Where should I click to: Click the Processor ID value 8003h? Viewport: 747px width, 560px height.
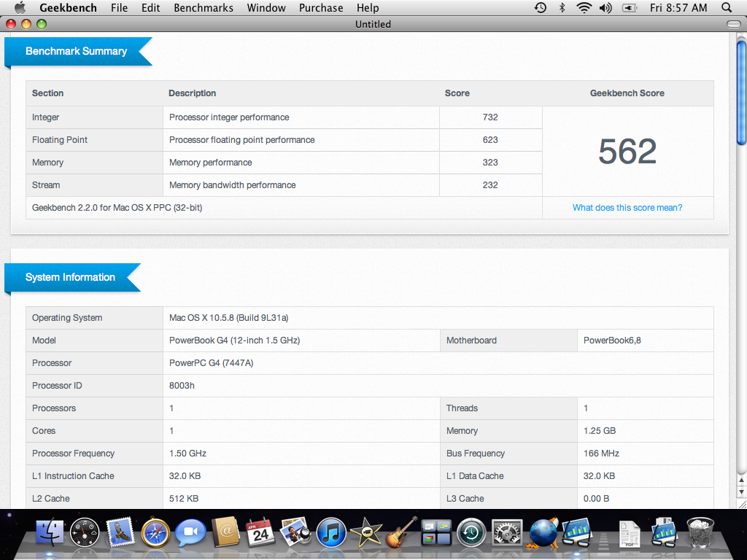click(x=182, y=386)
